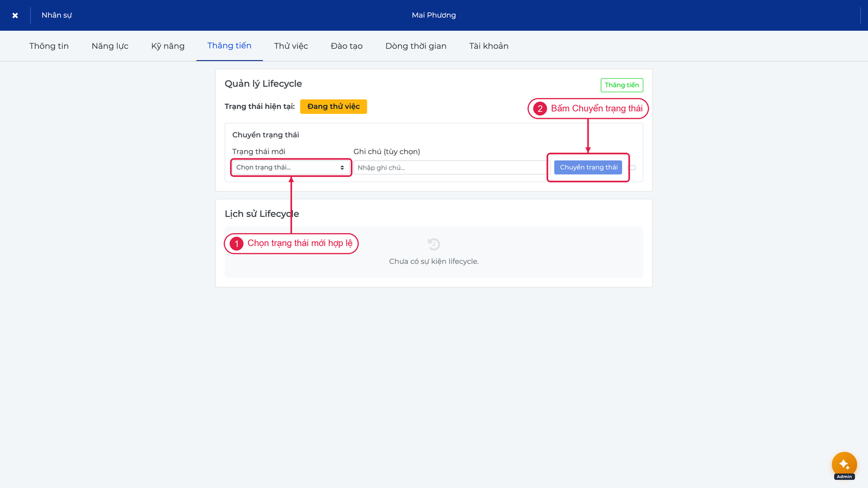The width and height of the screenshot is (868, 488).
Task: Click the Trạng thái hiện tại label
Action: point(260,107)
